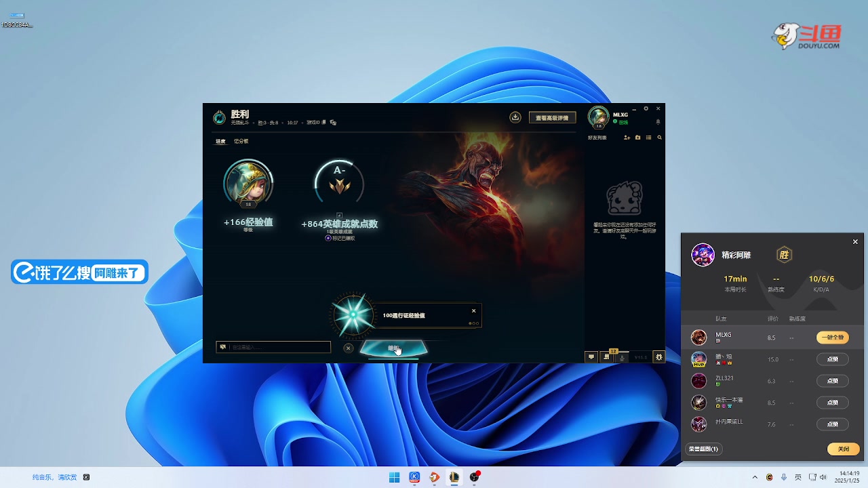Click the add friend folder icon
Screen dimensions: 868x488
(637, 138)
